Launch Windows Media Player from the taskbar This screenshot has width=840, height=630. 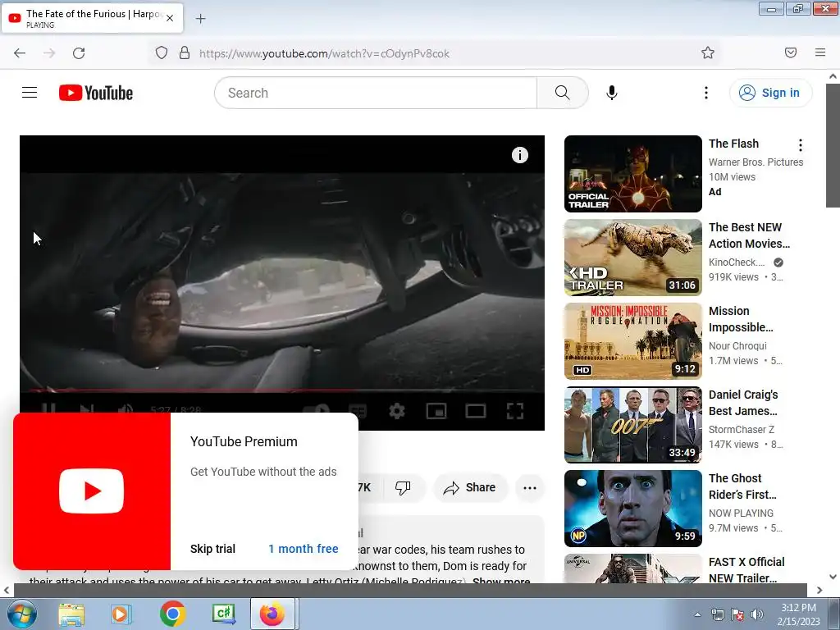[121, 614]
